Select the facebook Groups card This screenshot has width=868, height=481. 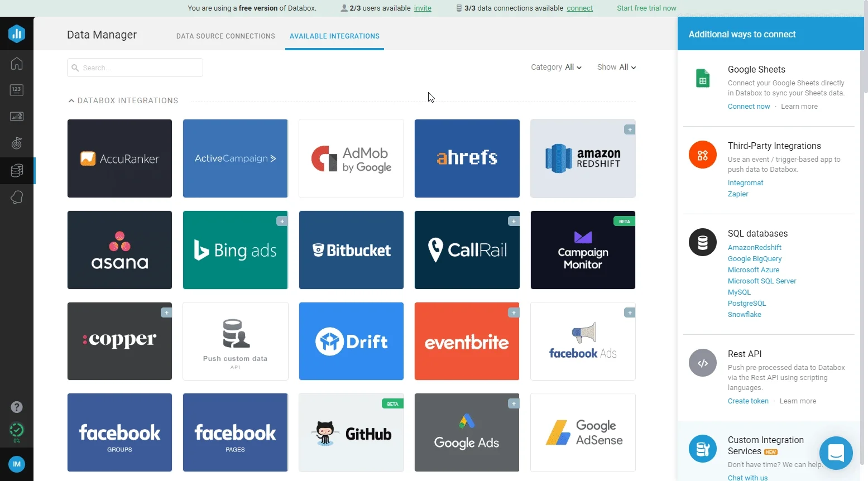click(x=119, y=432)
